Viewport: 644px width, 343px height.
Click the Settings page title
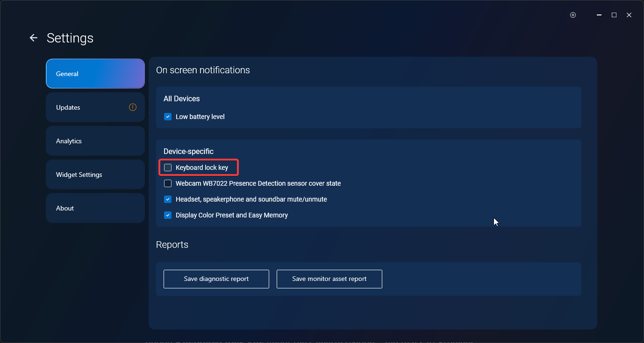(x=70, y=38)
